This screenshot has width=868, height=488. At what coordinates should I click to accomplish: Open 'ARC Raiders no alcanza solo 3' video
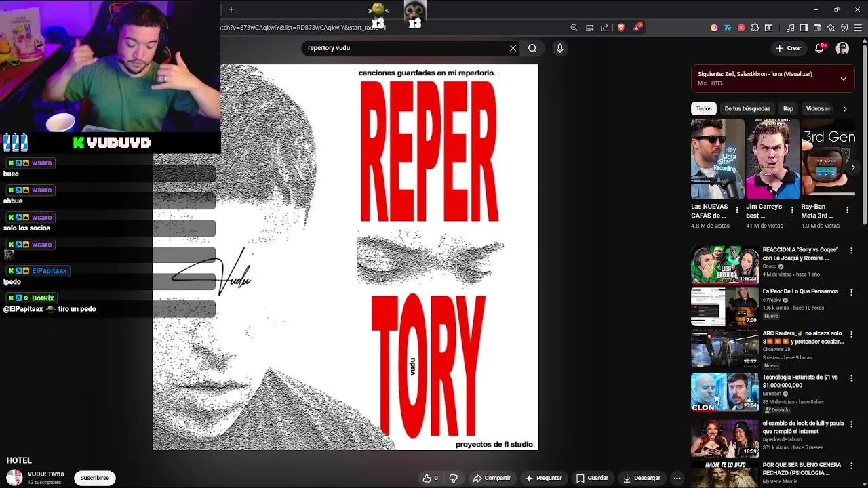[725, 348]
